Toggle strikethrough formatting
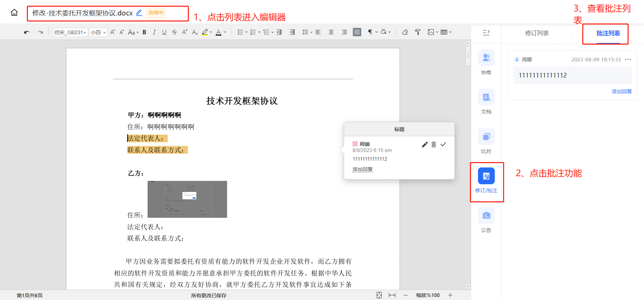The width and height of the screenshot is (644, 300). (x=174, y=32)
